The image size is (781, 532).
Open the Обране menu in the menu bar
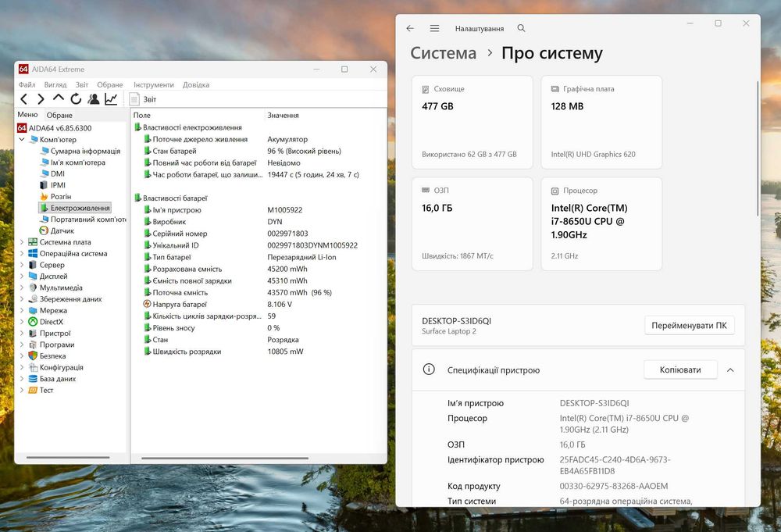click(x=109, y=84)
